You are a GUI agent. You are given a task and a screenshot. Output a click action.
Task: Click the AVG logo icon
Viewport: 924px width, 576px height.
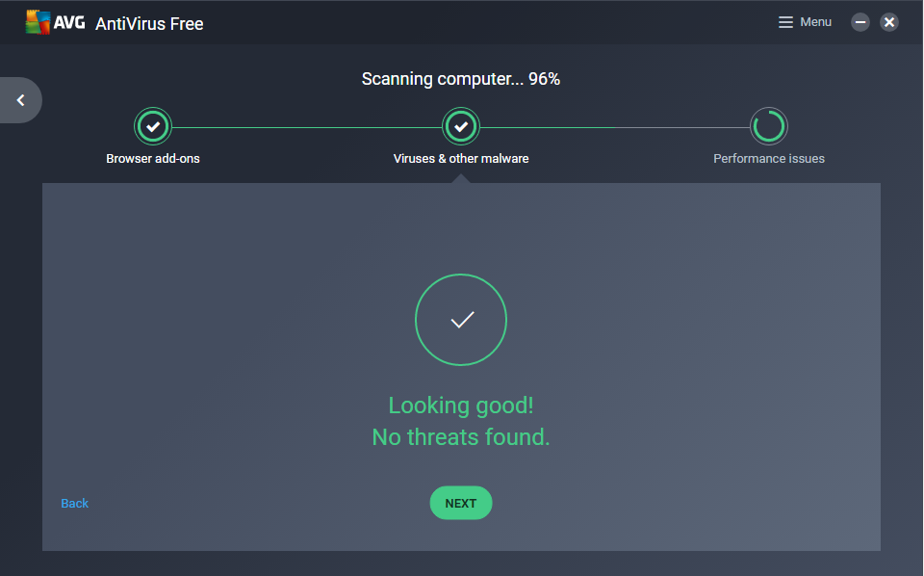click(x=38, y=22)
